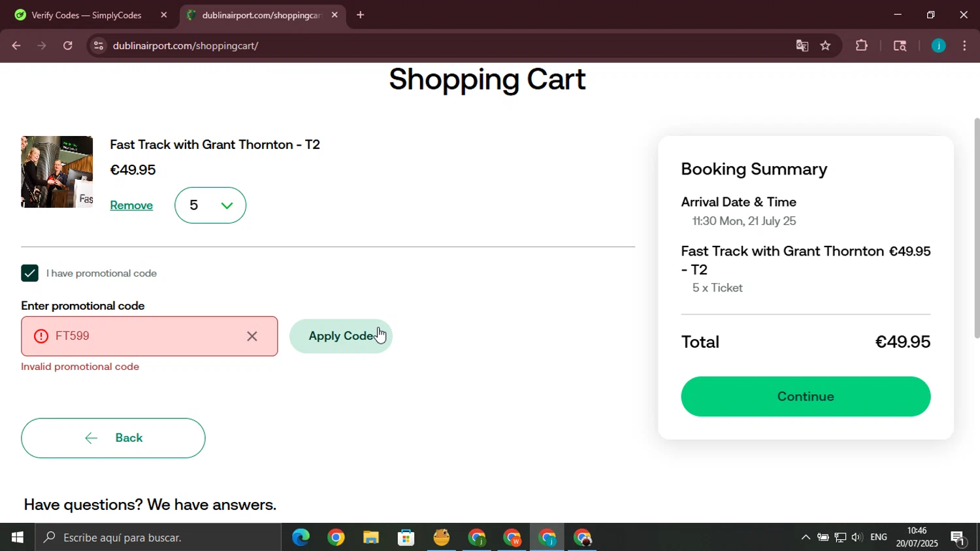The image size is (980, 551).
Task: Close the Verify Codes — SimplyCodes tab
Action: 164,15
